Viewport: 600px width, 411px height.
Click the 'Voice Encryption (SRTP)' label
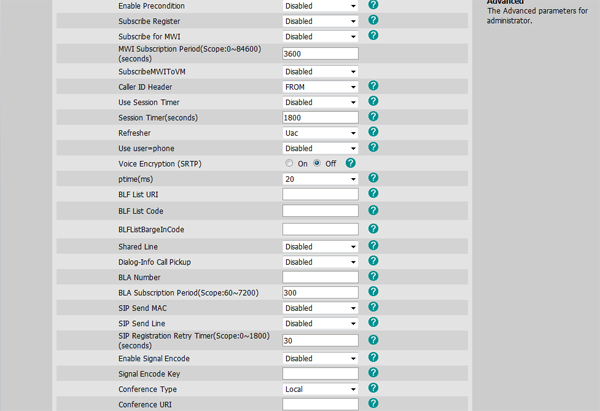[x=160, y=164]
